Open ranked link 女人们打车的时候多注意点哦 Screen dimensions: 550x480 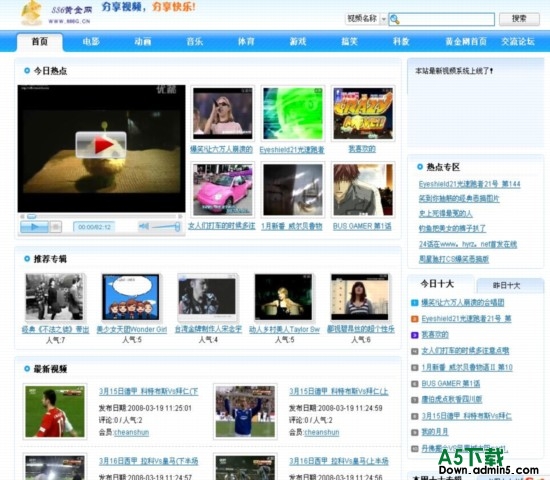(465, 351)
